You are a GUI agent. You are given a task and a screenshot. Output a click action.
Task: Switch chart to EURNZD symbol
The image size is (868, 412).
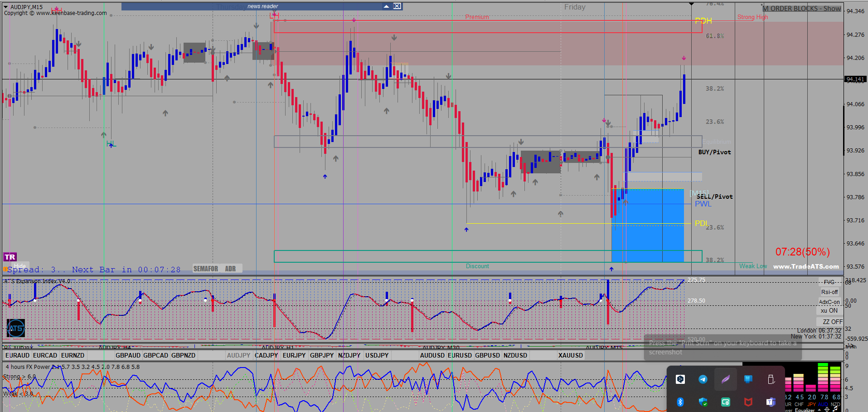[73, 355]
